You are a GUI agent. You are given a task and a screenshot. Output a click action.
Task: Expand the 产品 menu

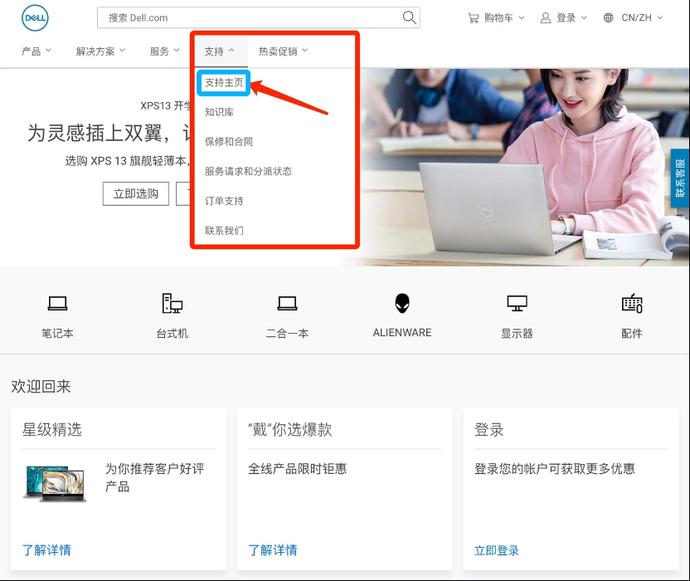coord(36,51)
